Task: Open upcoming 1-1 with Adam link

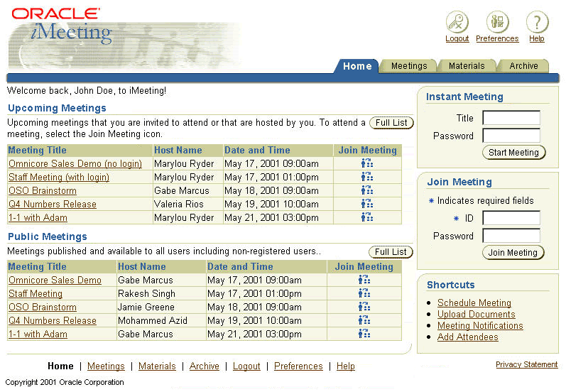Action: pyautogui.click(x=38, y=217)
